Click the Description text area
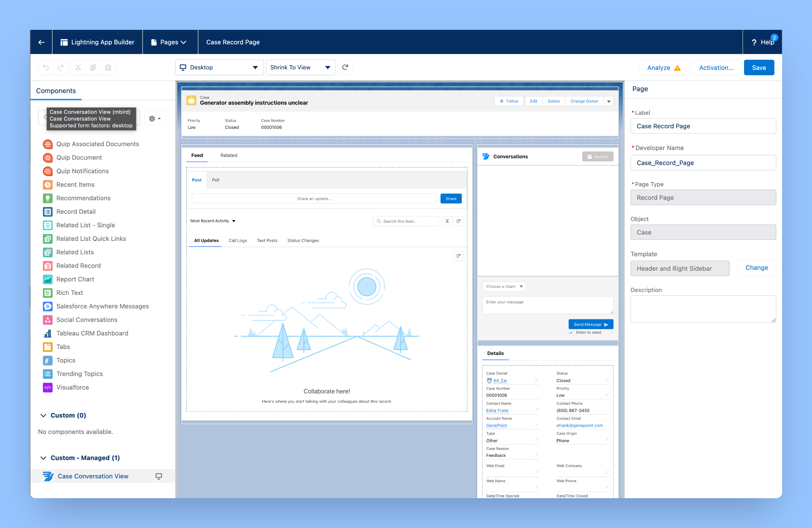This screenshot has width=812, height=528. point(703,309)
